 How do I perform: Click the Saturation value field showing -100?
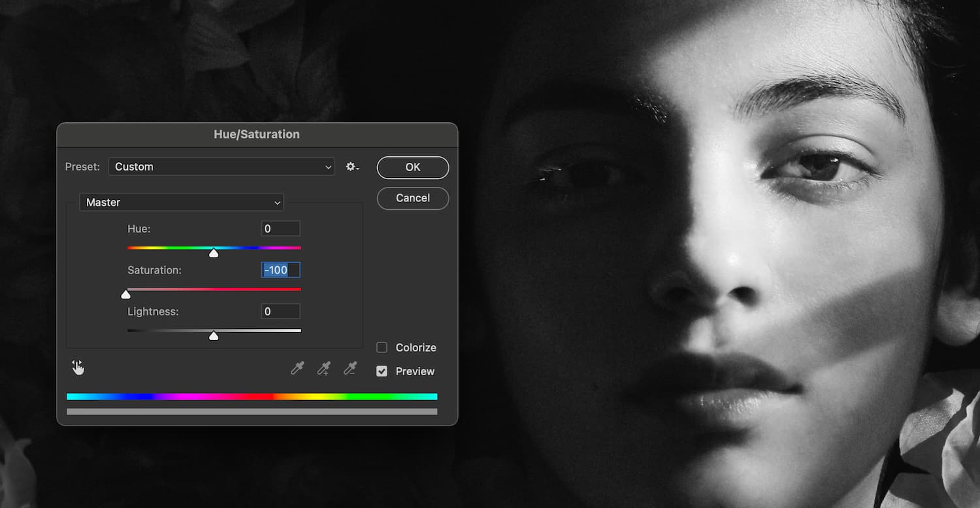281,270
